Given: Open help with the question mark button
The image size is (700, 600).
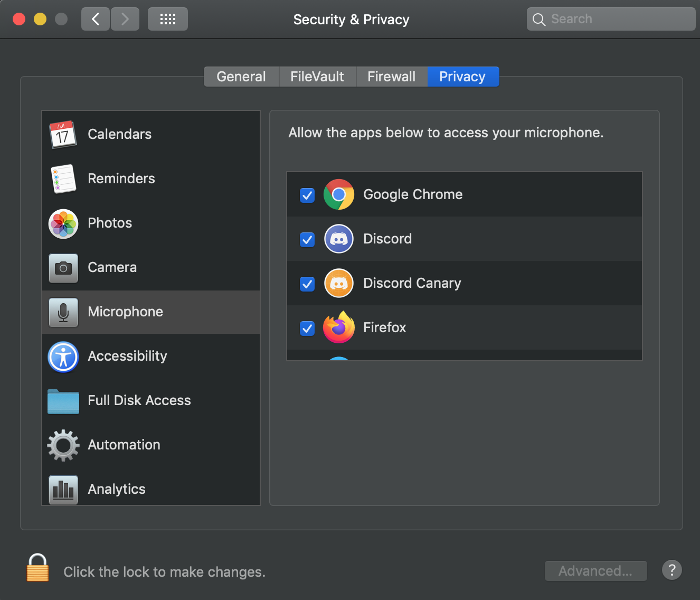Looking at the screenshot, I should [x=672, y=570].
